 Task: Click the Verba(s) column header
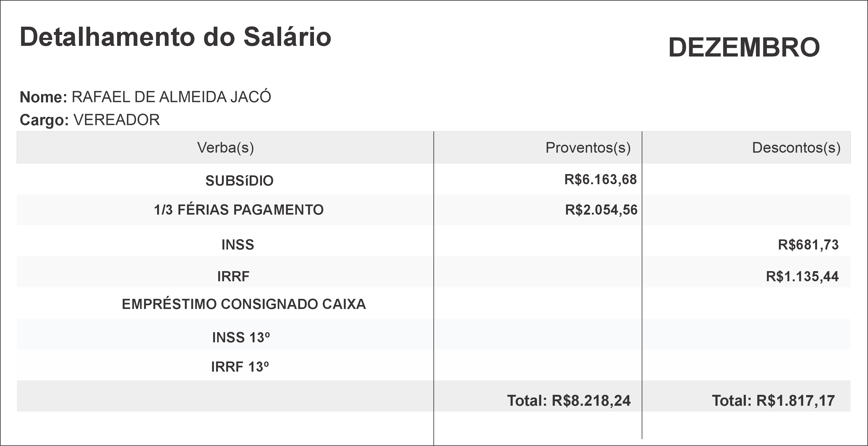tap(225, 147)
